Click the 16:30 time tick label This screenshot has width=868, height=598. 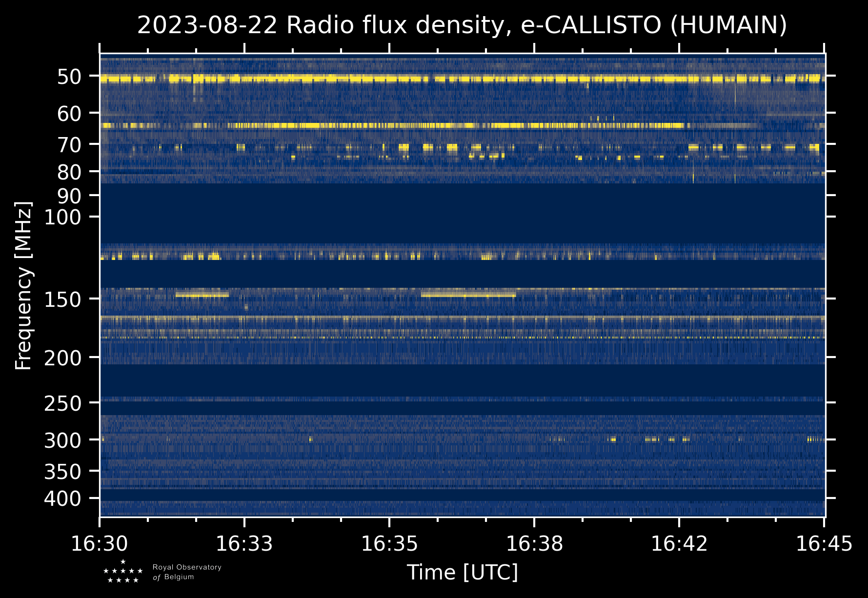pyautogui.click(x=100, y=543)
